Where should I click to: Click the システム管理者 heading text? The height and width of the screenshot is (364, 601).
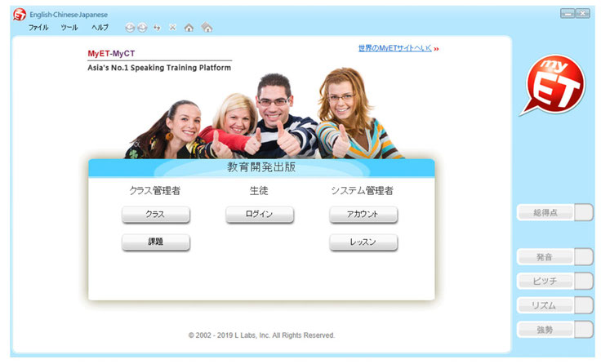tap(363, 190)
